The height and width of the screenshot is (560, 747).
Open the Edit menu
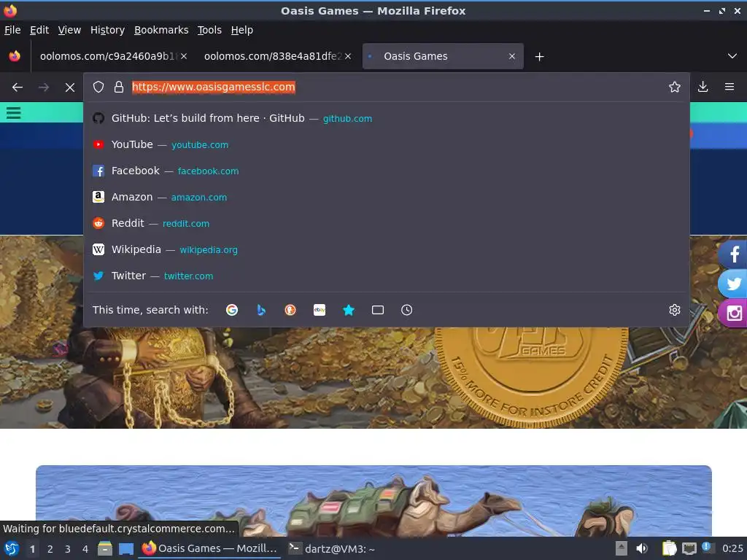click(x=39, y=30)
